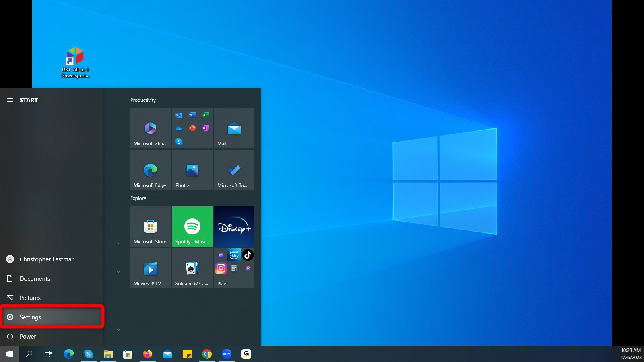Launch the Movies & TV tile
This screenshot has height=362, width=644.
pyautogui.click(x=151, y=268)
